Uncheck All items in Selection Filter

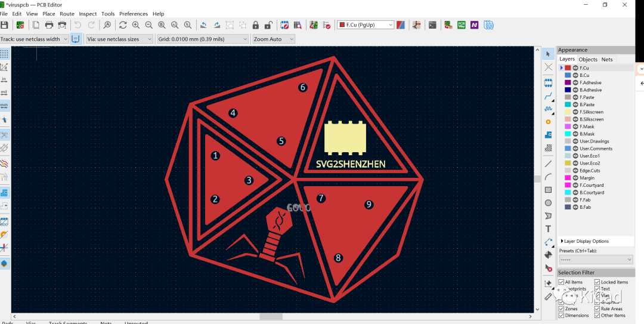point(561,282)
